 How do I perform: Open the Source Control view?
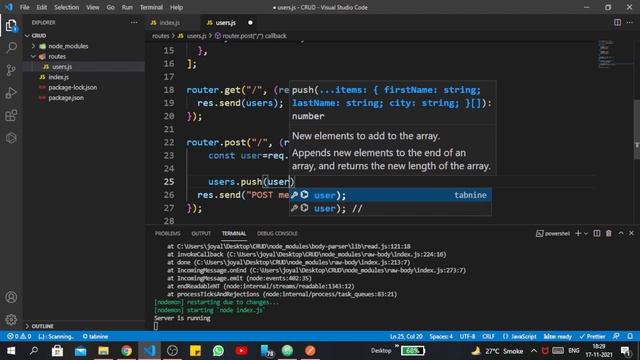pos(11,70)
